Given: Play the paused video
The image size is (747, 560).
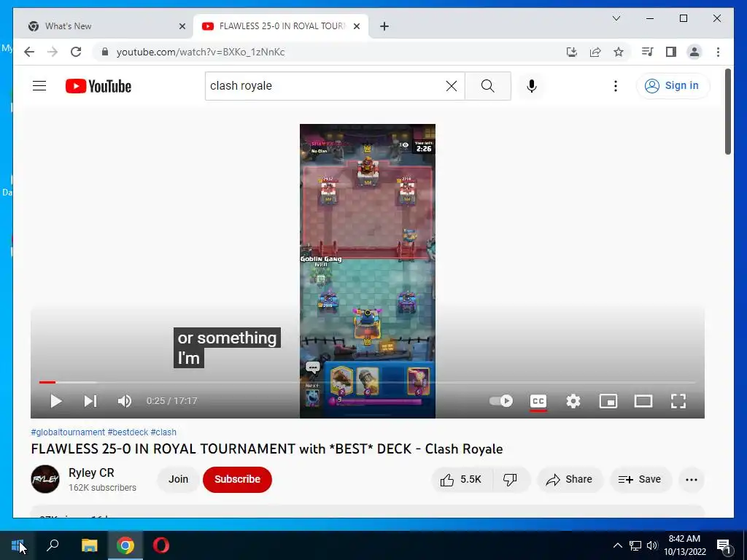Looking at the screenshot, I should click(x=56, y=401).
